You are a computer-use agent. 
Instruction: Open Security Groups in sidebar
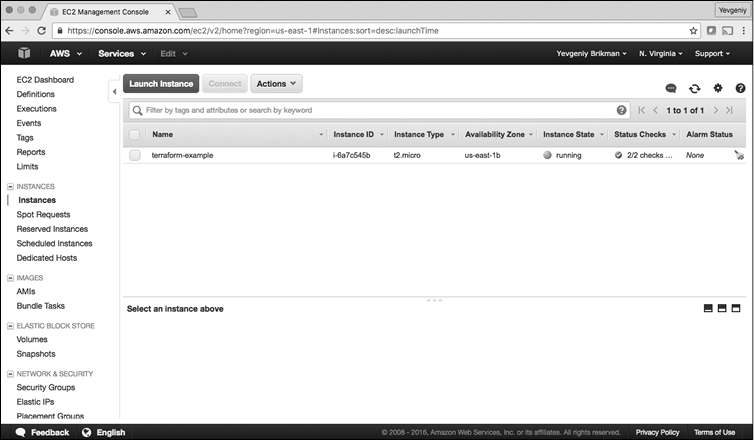coord(45,387)
